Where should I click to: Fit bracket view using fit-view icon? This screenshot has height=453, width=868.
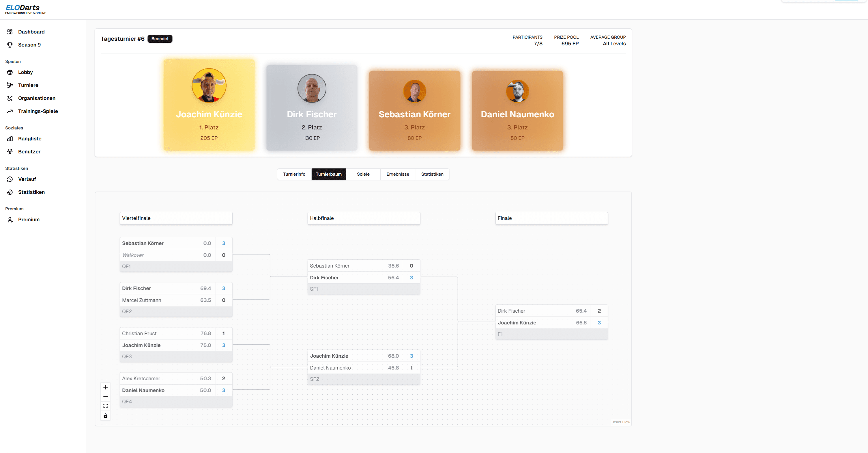[x=105, y=406]
